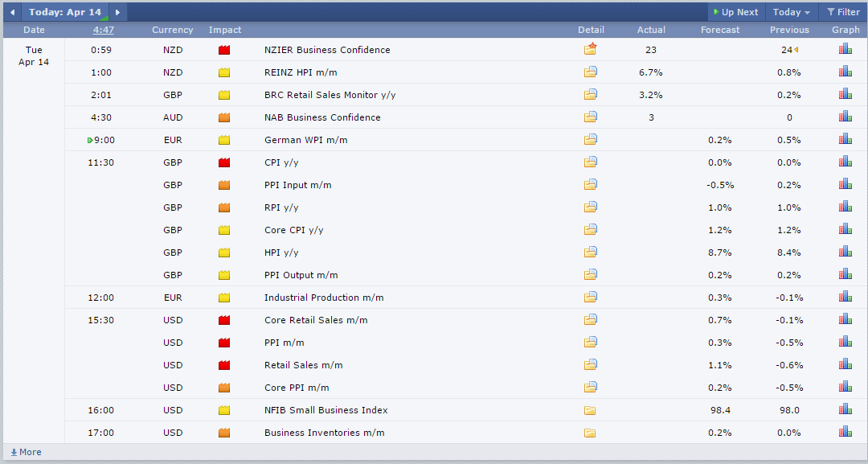Open PPI Output m/m event

coord(301,275)
